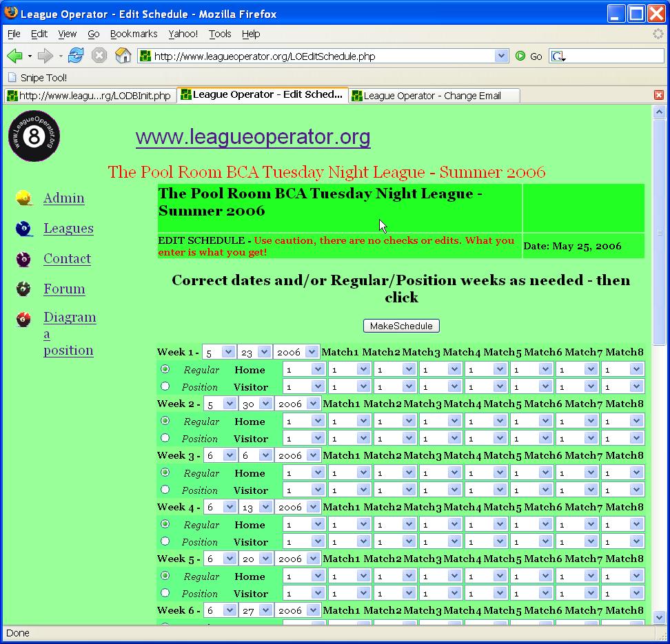Screen dimensions: 670x644
Task: Open the Bookmarks menu
Action: tap(134, 34)
